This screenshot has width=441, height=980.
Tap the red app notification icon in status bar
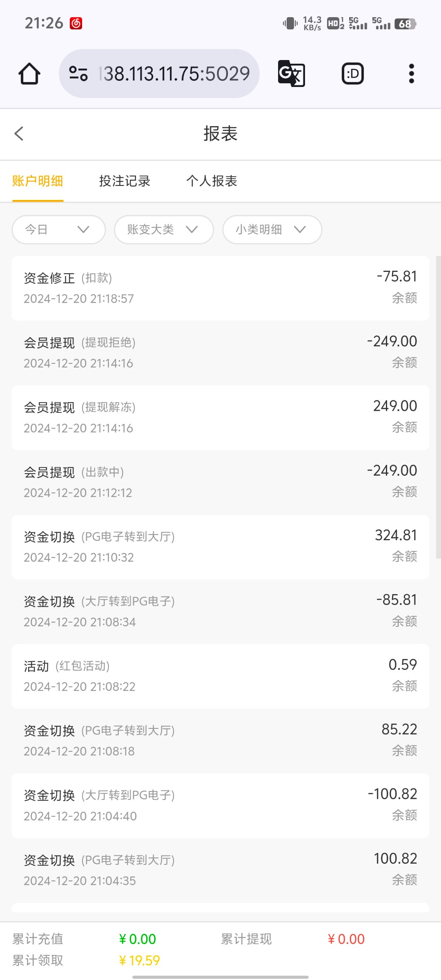[x=76, y=23]
